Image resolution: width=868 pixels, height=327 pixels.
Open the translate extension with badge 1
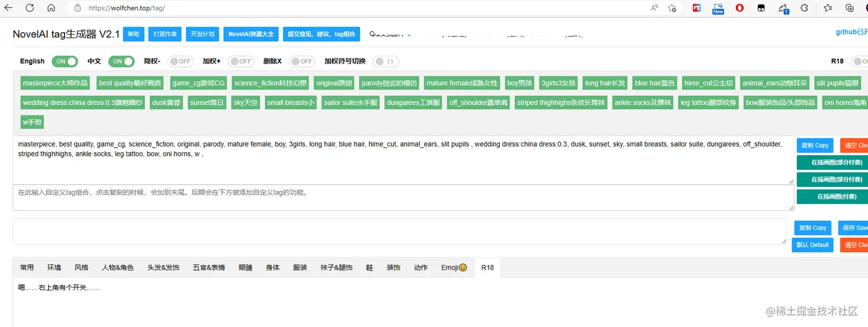click(x=784, y=8)
